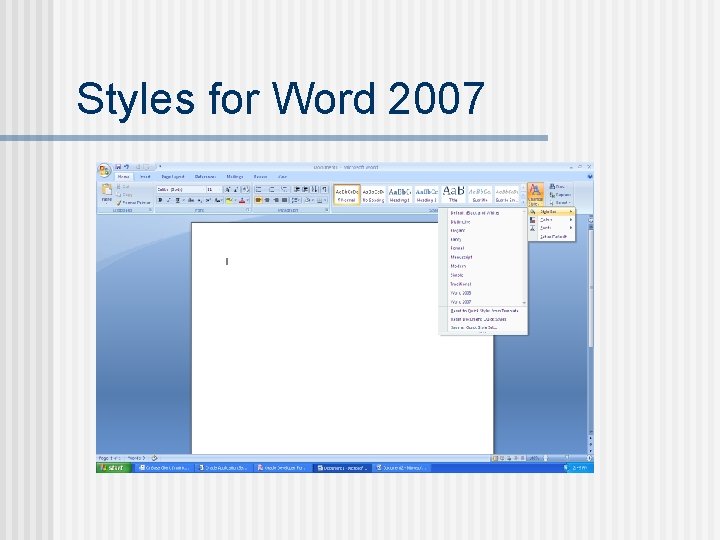Open the Font dialog launcher

coord(248,210)
